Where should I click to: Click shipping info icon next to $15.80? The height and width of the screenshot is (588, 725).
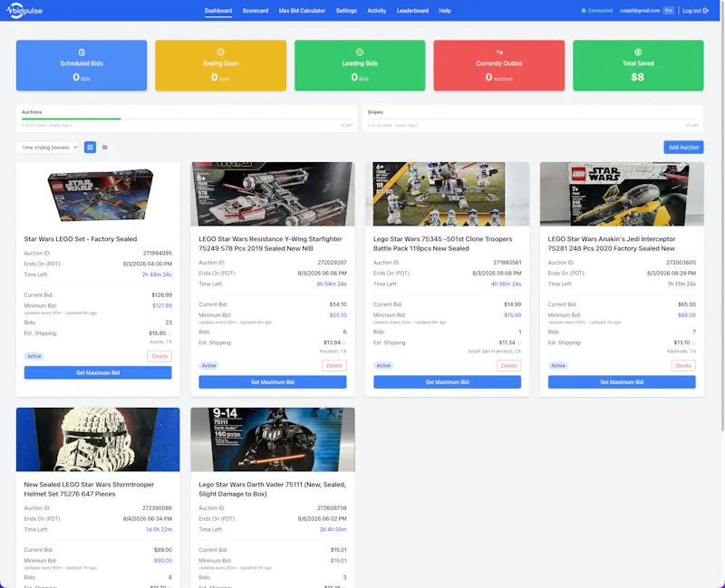pyautogui.click(x=169, y=333)
